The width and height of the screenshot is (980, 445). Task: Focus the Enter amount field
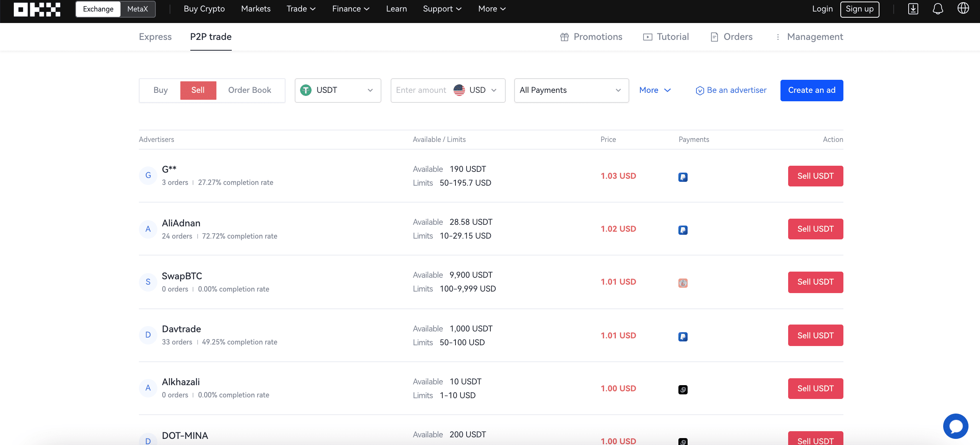[x=421, y=90]
